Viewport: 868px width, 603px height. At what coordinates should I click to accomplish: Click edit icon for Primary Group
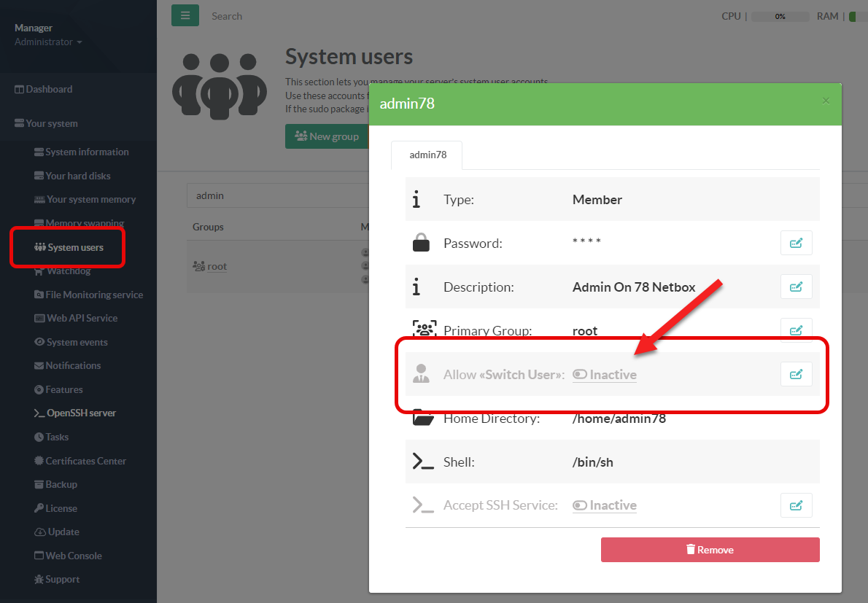pyautogui.click(x=796, y=330)
